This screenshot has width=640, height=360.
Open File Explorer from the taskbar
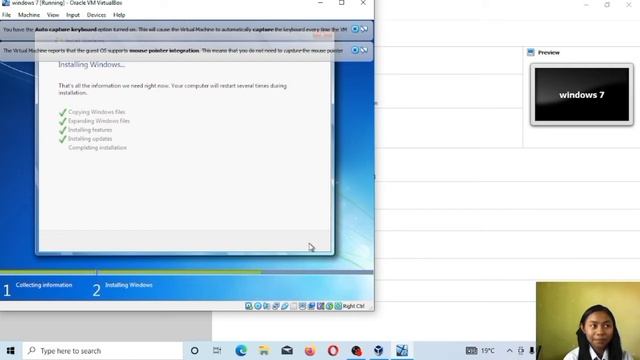tap(264, 351)
